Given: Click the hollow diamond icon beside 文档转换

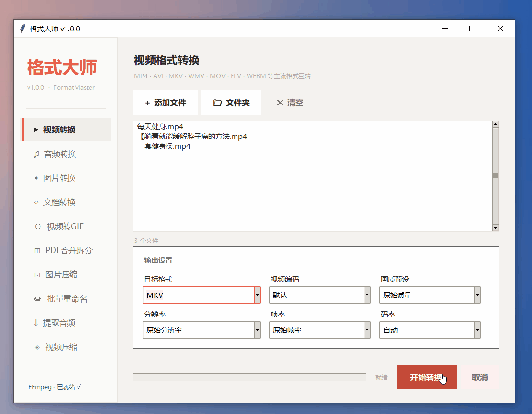Looking at the screenshot, I should point(36,202).
